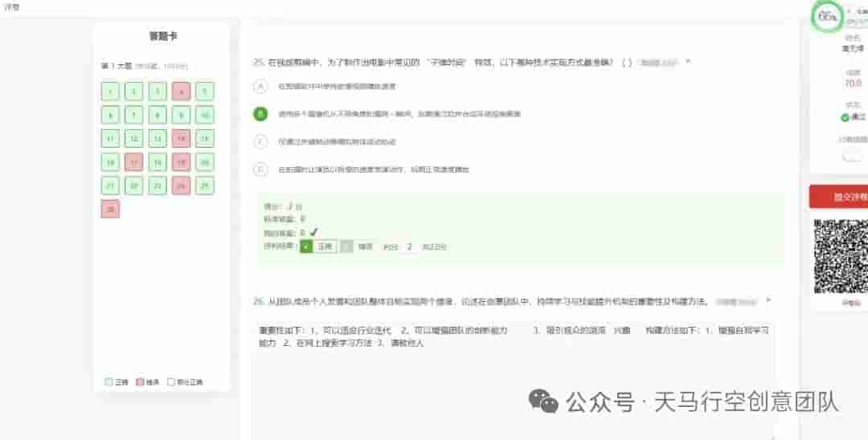Jump to question 15 in the answer card
Screen dimensions: 868x440
(205, 138)
